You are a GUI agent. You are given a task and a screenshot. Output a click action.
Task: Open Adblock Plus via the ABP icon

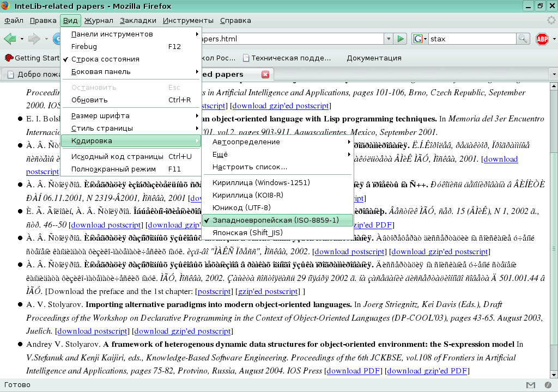[x=543, y=39]
